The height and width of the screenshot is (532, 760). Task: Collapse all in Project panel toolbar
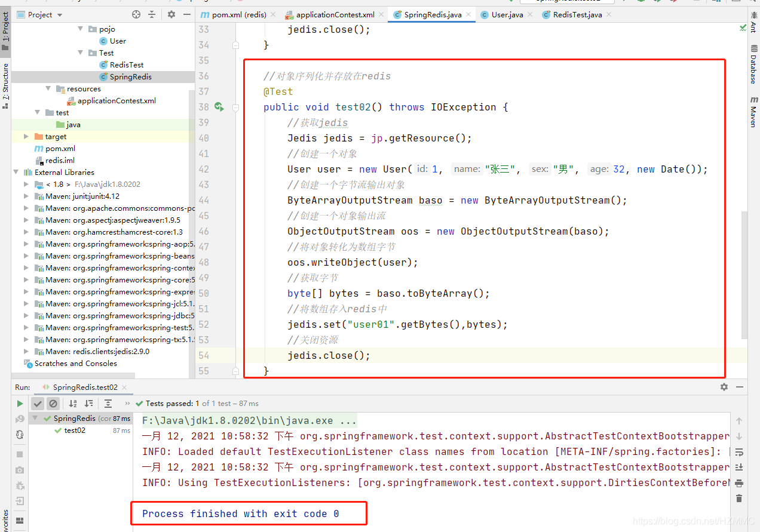[x=152, y=14]
